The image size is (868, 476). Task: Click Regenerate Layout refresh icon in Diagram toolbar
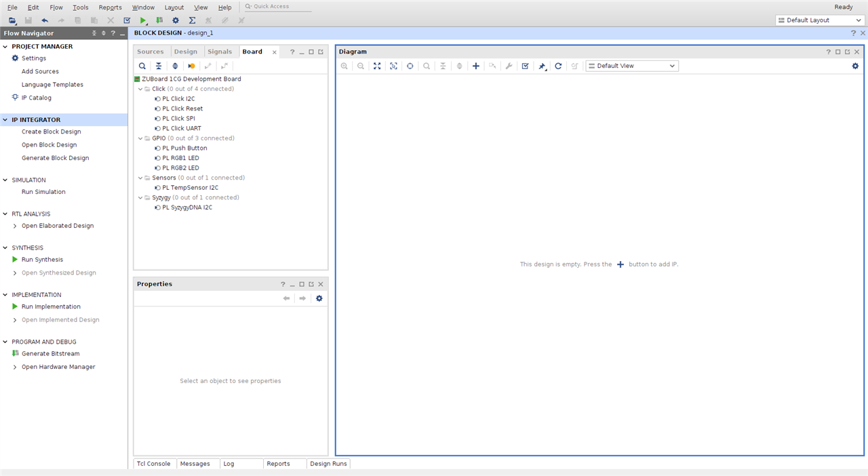(558, 66)
